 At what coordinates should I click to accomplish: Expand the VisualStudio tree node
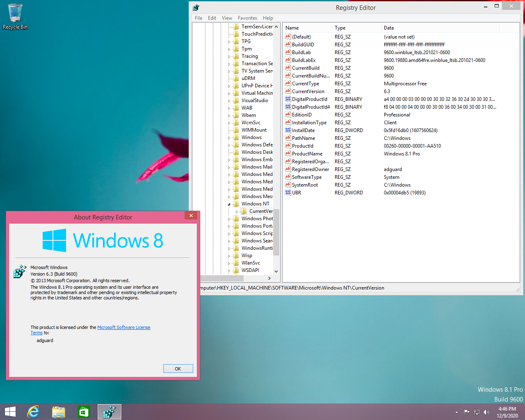tap(229, 100)
